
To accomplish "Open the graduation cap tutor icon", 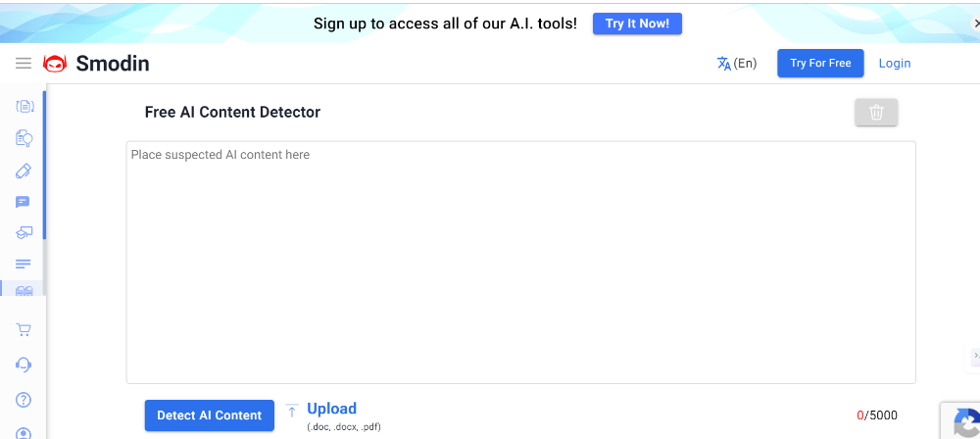I will tap(24, 233).
